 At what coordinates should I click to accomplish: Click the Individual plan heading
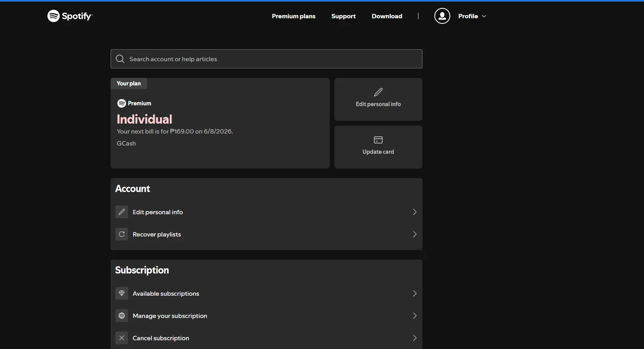[x=144, y=119]
